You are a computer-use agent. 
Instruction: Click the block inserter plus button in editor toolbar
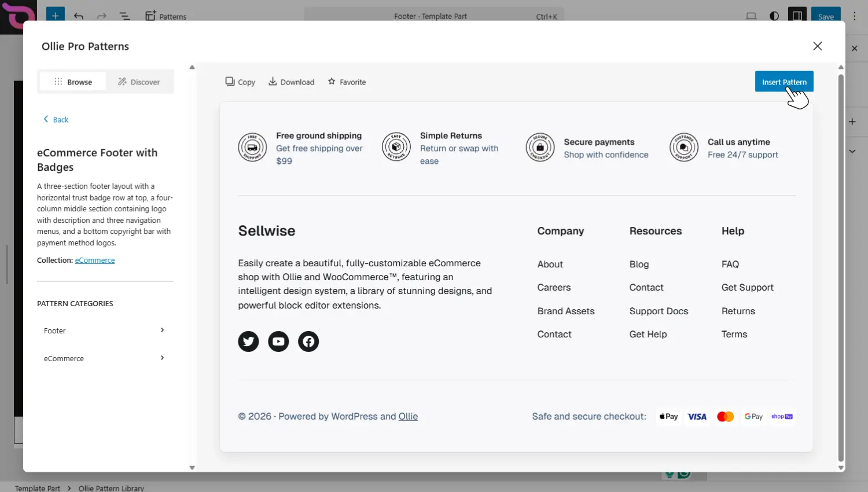(55, 16)
